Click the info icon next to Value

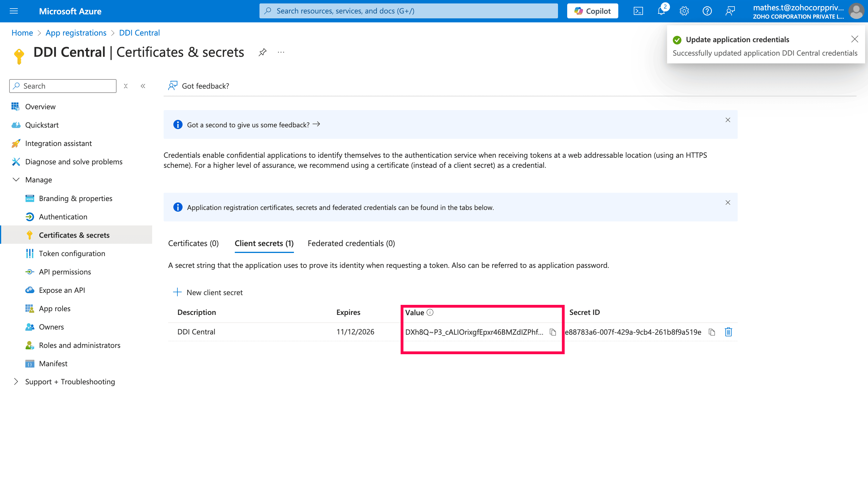coord(430,313)
